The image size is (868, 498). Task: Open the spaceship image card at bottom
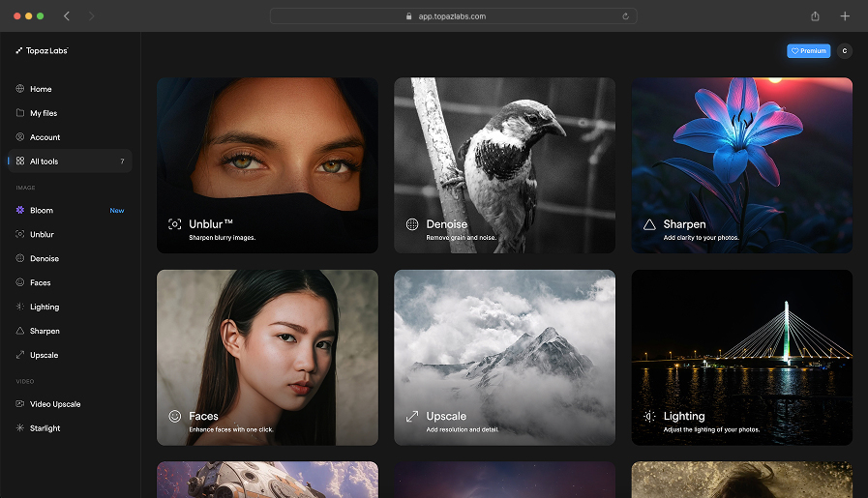(x=267, y=480)
